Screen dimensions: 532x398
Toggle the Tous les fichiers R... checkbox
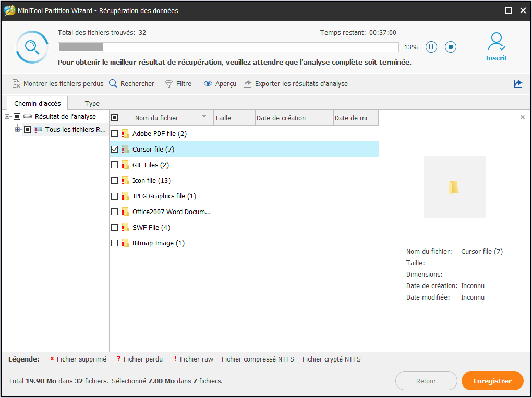point(28,129)
